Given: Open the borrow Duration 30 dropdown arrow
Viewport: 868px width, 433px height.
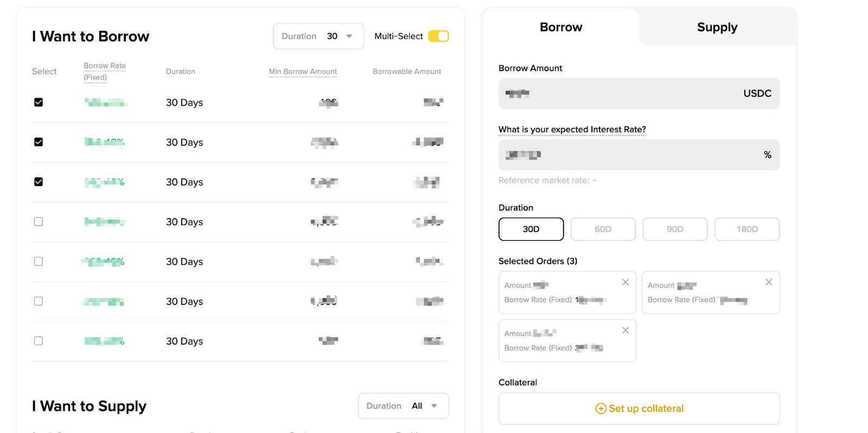Looking at the screenshot, I should tap(349, 36).
